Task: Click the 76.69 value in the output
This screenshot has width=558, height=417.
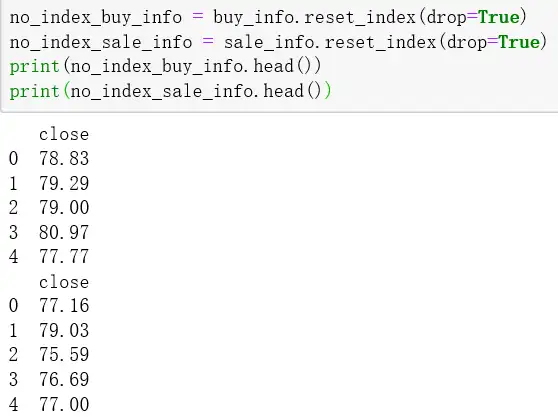Action: coord(64,380)
